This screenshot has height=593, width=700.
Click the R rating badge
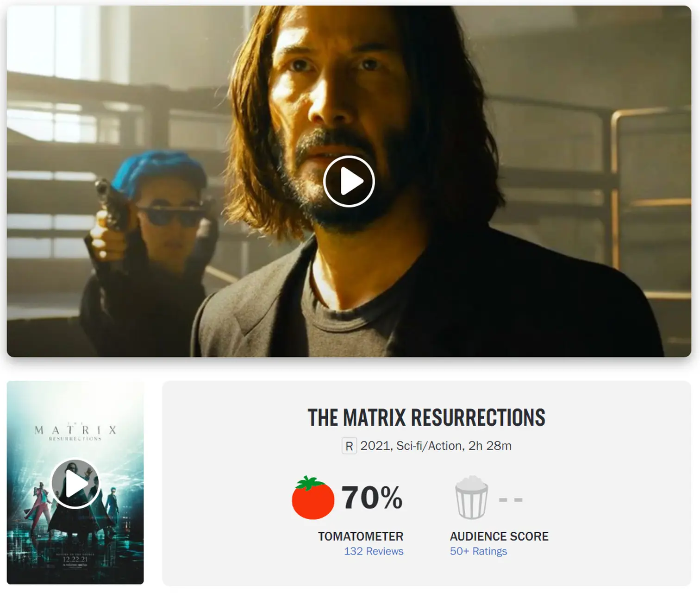click(x=349, y=446)
